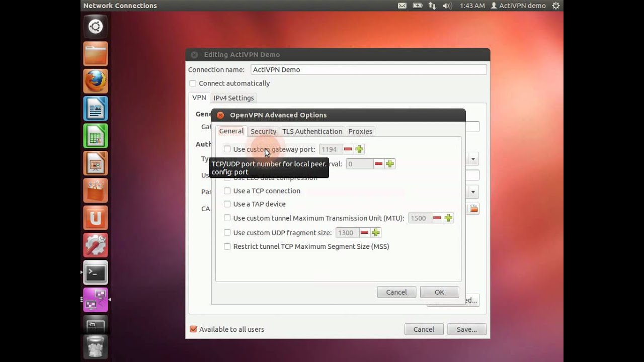Viewport: 644px width, 362px height.
Task: Open the Terminal from launcher
Action: click(95, 273)
